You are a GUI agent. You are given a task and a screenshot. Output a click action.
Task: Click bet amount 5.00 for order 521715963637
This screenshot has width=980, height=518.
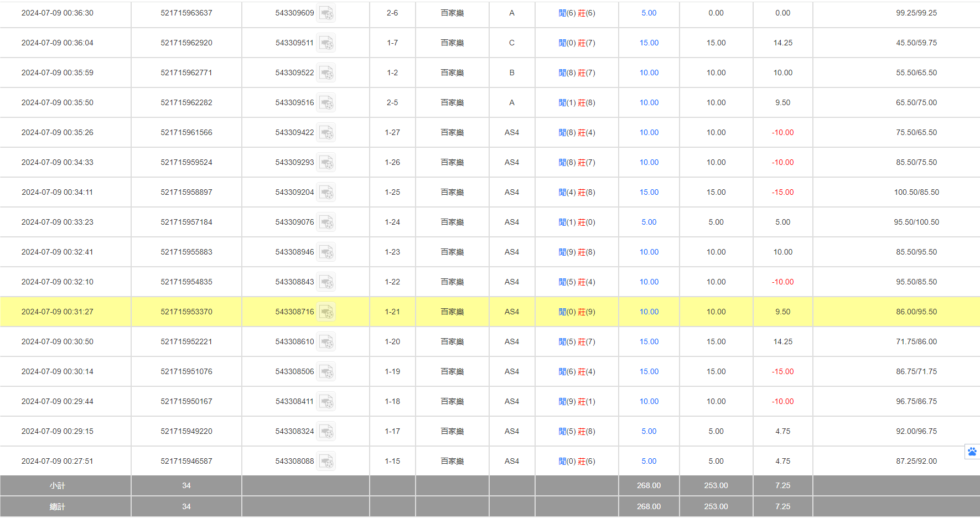pyautogui.click(x=649, y=13)
